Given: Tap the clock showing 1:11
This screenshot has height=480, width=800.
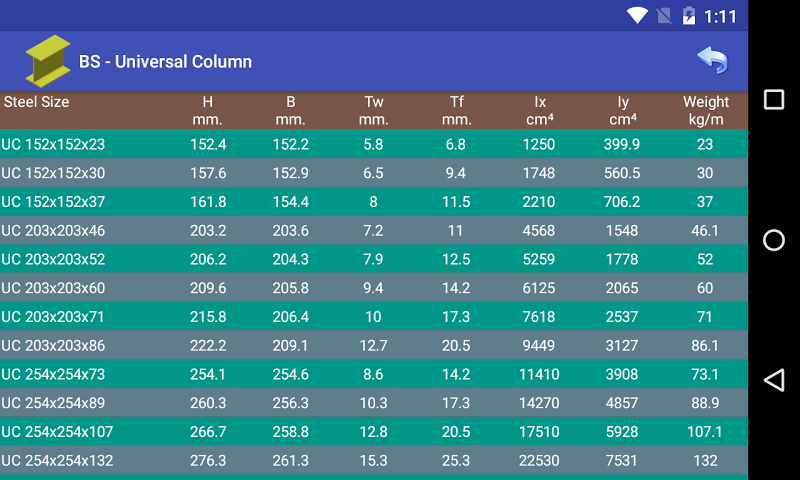Looking at the screenshot, I should coord(720,16).
